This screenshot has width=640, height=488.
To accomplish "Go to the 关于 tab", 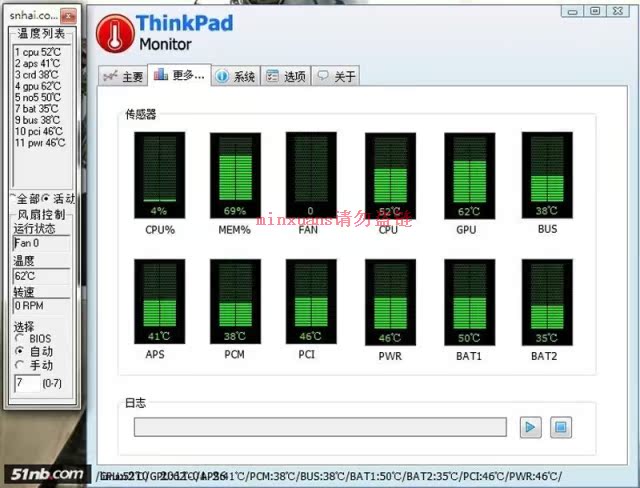I will click(x=336, y=76).
